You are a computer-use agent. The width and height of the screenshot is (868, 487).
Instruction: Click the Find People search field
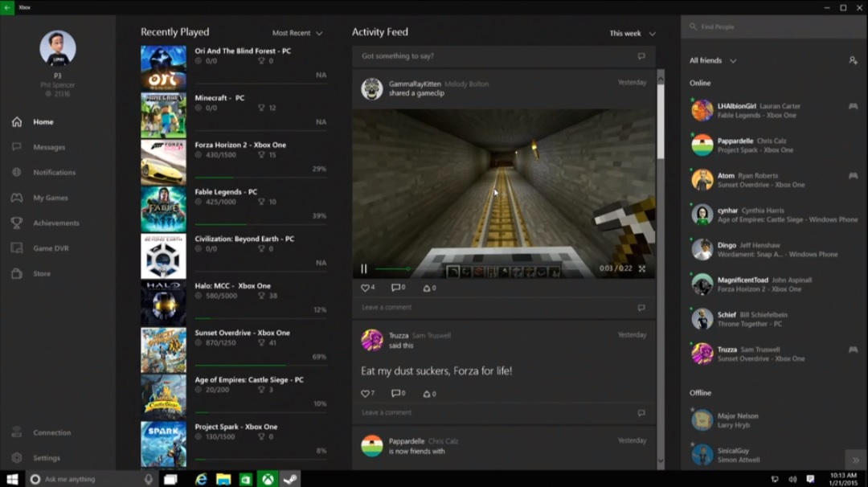pyautogui.click(x=772, y=27)
